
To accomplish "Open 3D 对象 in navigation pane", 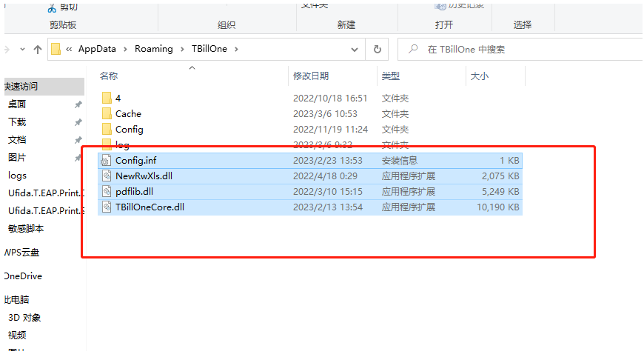I will (24, 318).
